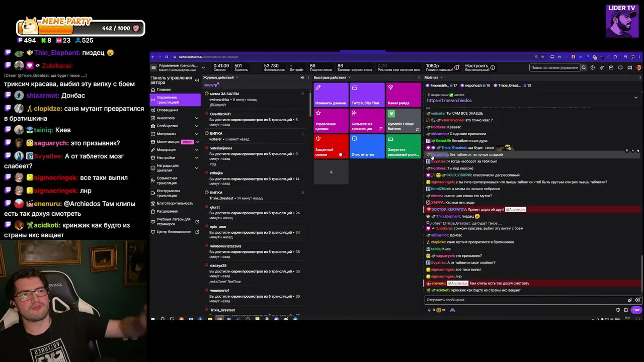
Task: Bookmark the page with the star icon
Action: tap(543, 57)
